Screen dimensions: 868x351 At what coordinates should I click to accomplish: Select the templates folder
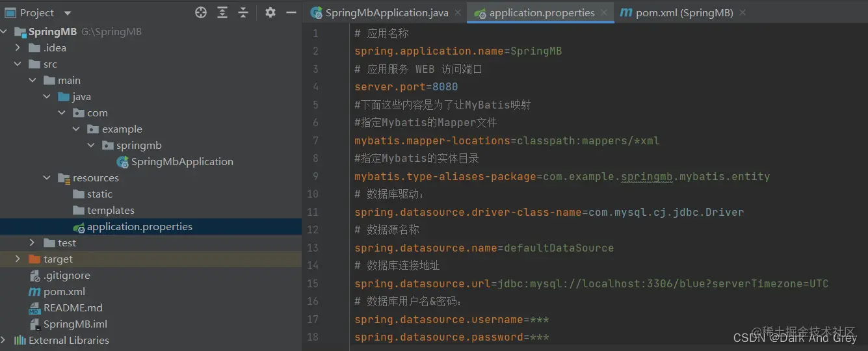coord(111,211)
